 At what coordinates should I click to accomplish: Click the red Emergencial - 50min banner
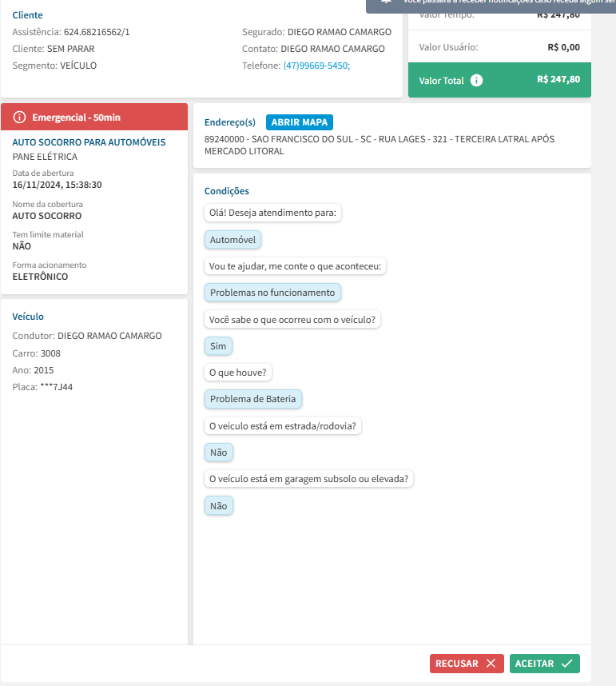click(94, 117)
